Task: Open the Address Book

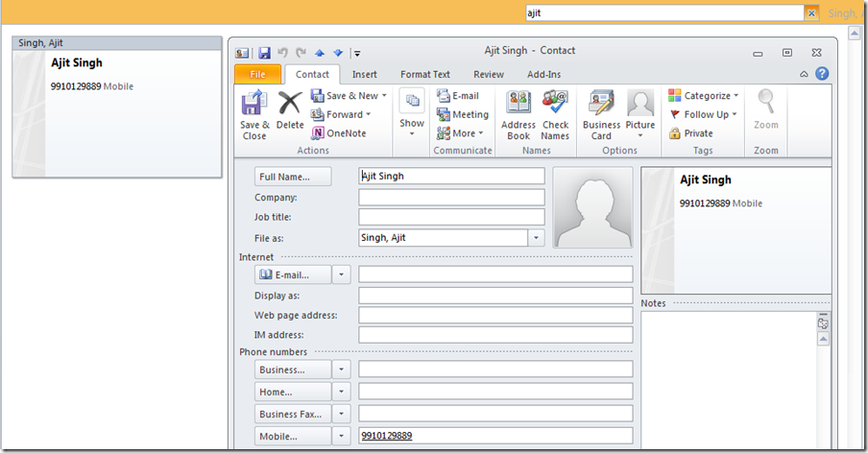Action: 518,115
